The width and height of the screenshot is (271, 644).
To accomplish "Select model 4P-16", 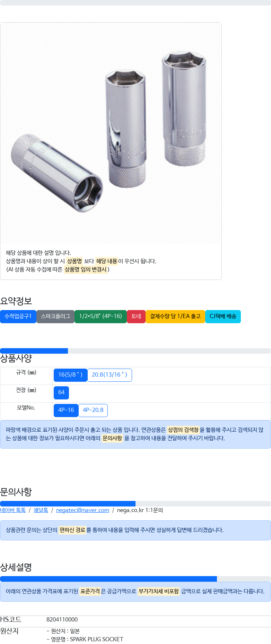I will 66,410.
